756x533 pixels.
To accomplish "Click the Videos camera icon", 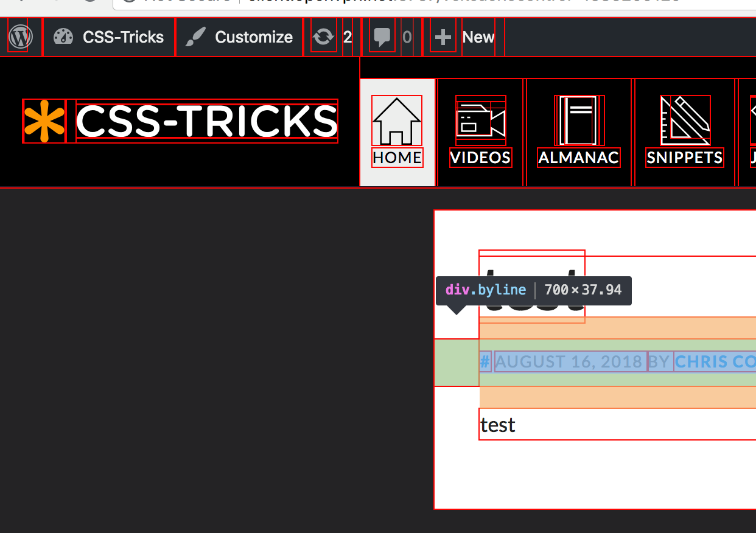I will click(481, 120).
